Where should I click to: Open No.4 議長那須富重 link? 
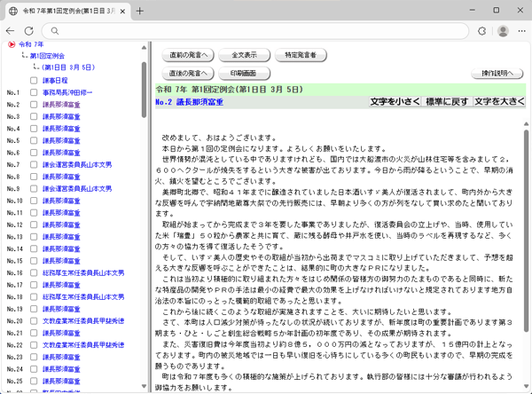(61, 129)
